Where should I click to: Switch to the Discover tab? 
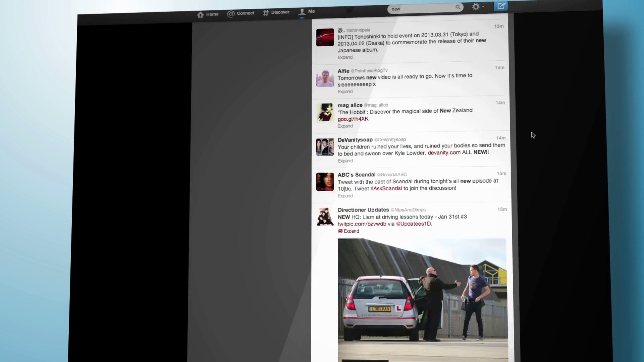(276, 12)
